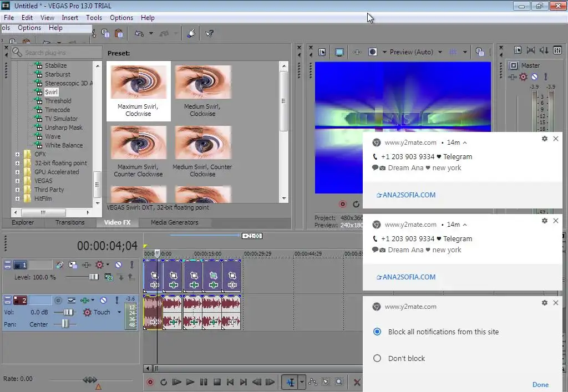The height and width of the screenshot is (392, 568).
Task: Select the Envelope edit tool
Action: [313, 382]
